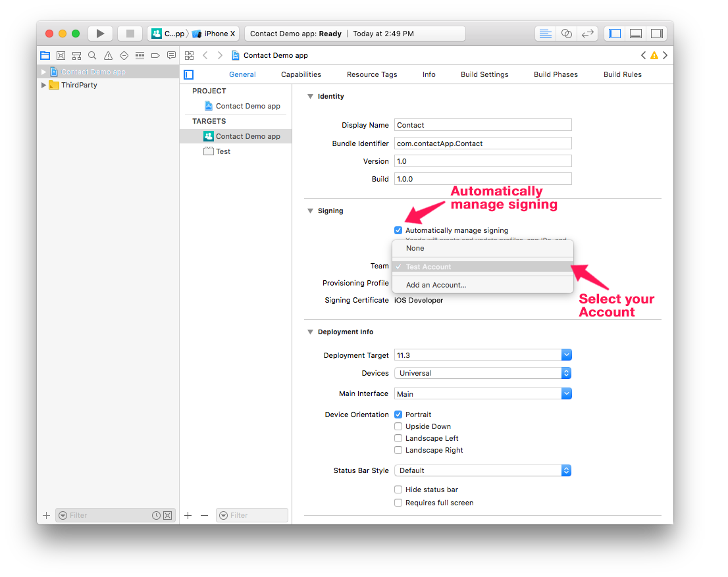Screen dimensions: 728x577
Task: Toggle Automatically manage signing checkbox
Action: 398,230
